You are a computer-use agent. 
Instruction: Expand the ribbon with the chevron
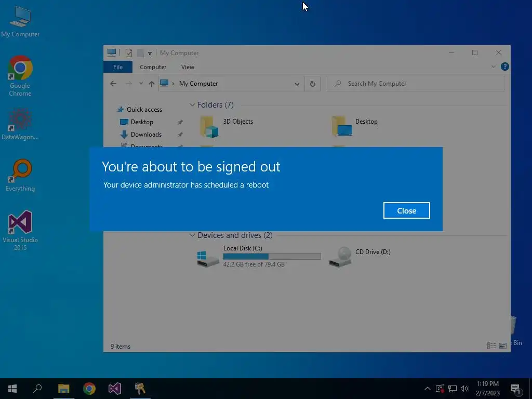point(494,67)
